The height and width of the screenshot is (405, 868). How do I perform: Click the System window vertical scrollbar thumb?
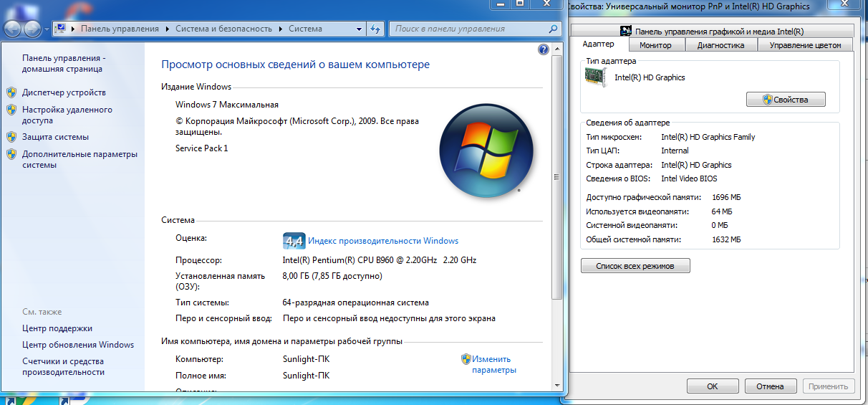tap(556, 177)
